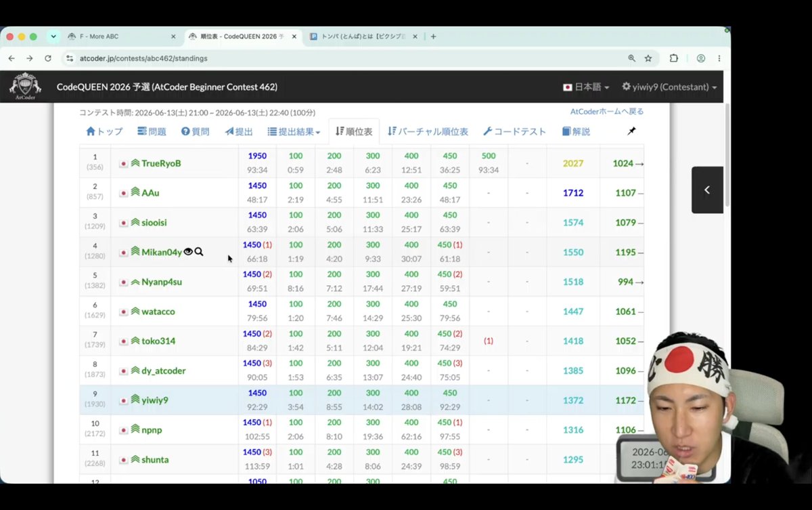Click Mikan04y's performance value 1550
This screenshot has height=510, width=812.
click(x=572, y=252)
